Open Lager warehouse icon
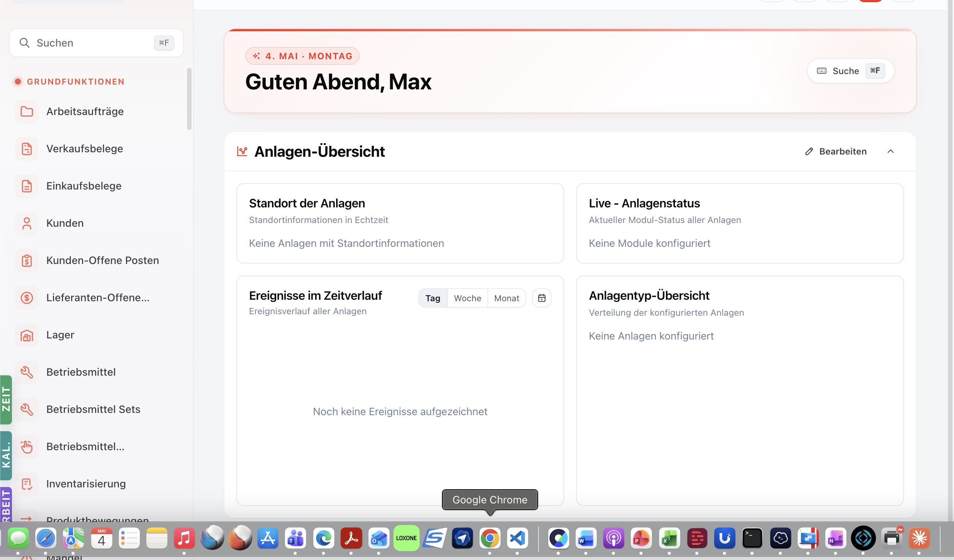 [26, 335]
